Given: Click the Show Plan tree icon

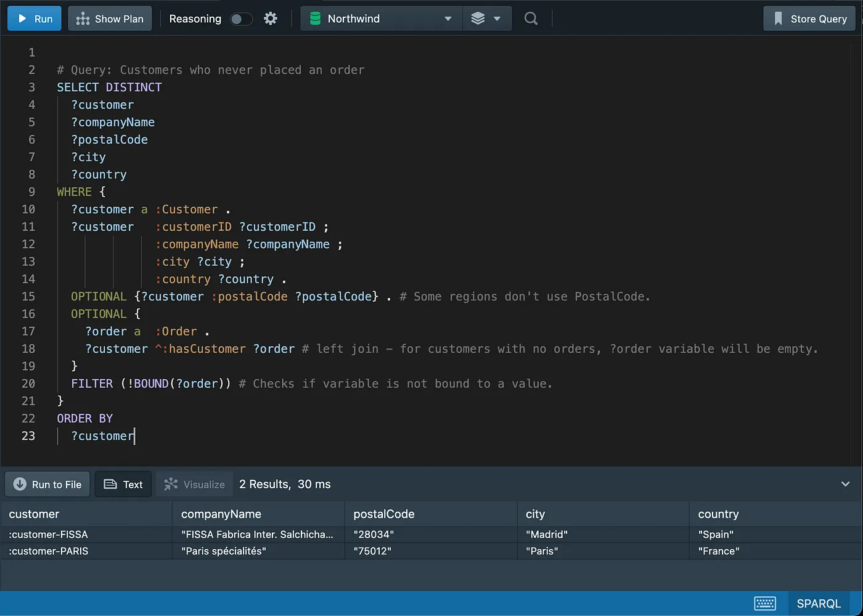Looking at the screenshot, I should pos(83,19).
